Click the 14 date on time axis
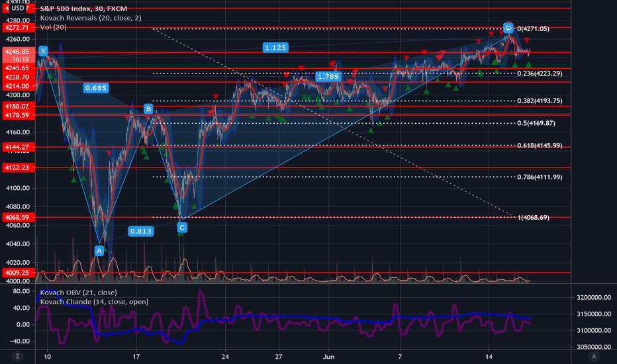Image resolution: width=617 pixels, height=364 pixels. coord(489,357)
